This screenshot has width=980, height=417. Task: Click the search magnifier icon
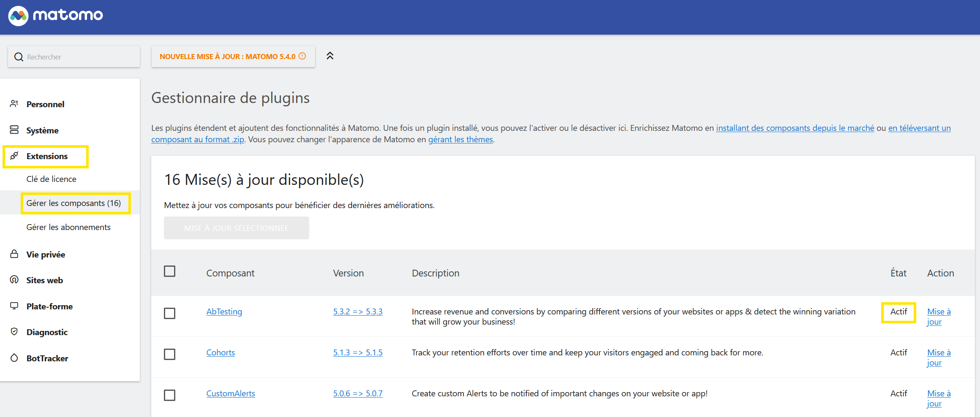[x=19, y=57]
